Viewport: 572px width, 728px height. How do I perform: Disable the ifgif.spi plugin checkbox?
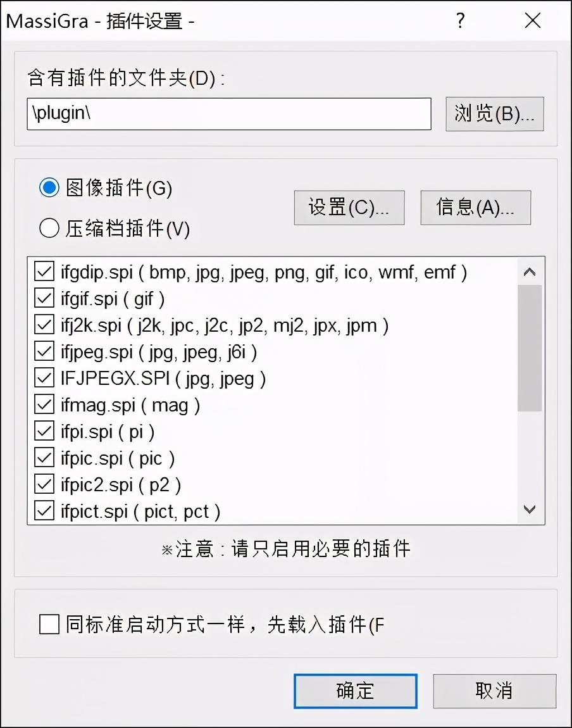point(43,299)
